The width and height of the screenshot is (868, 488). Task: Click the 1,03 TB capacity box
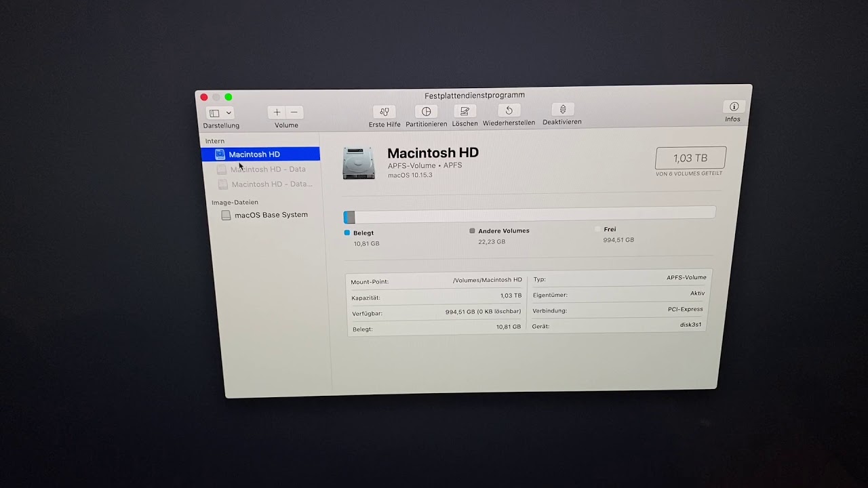690,158
